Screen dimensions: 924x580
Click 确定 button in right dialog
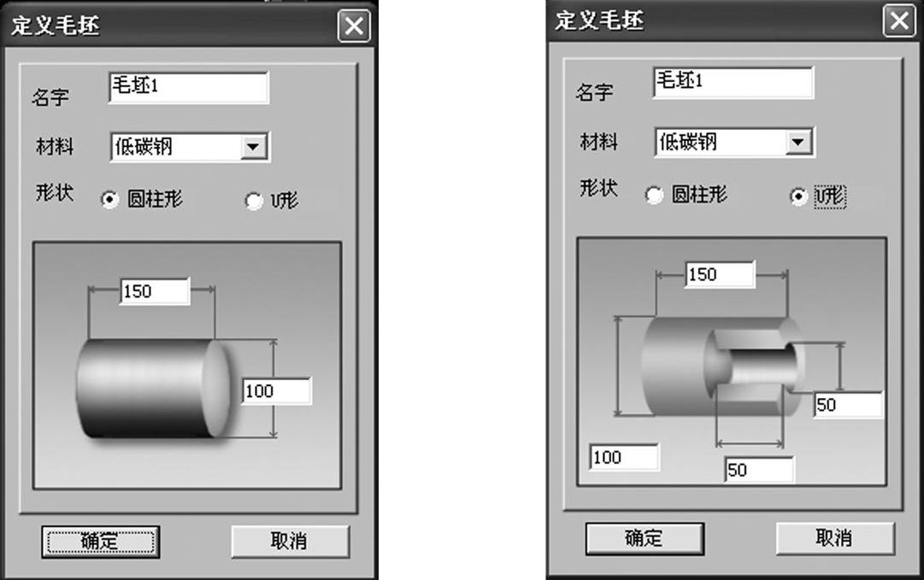(x=644, y=538)
